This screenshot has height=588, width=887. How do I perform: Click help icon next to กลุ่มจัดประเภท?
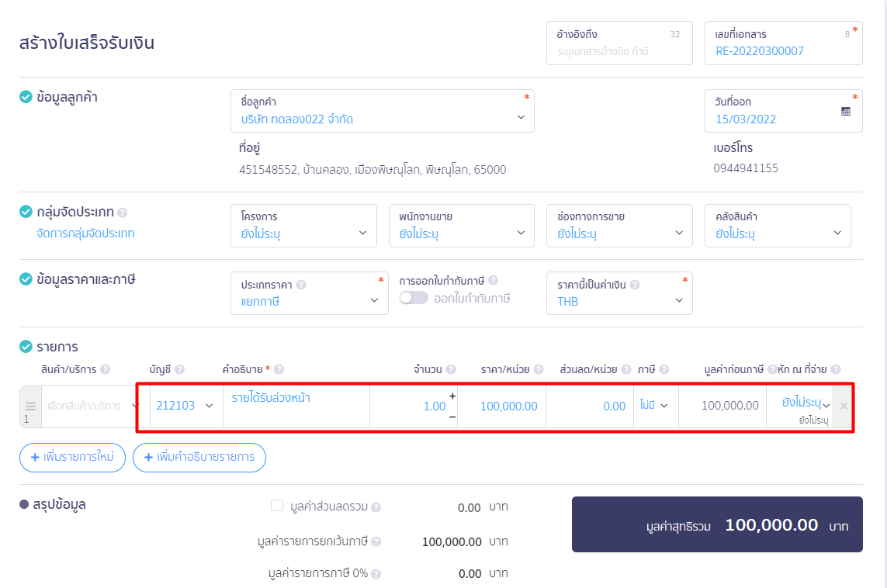click(122, 213)
